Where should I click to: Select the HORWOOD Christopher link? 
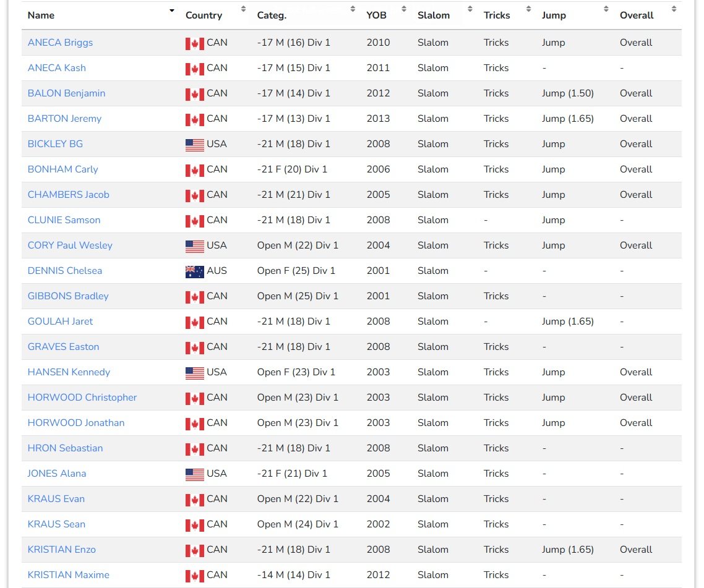pyautogui.click(x=82, y=398)
